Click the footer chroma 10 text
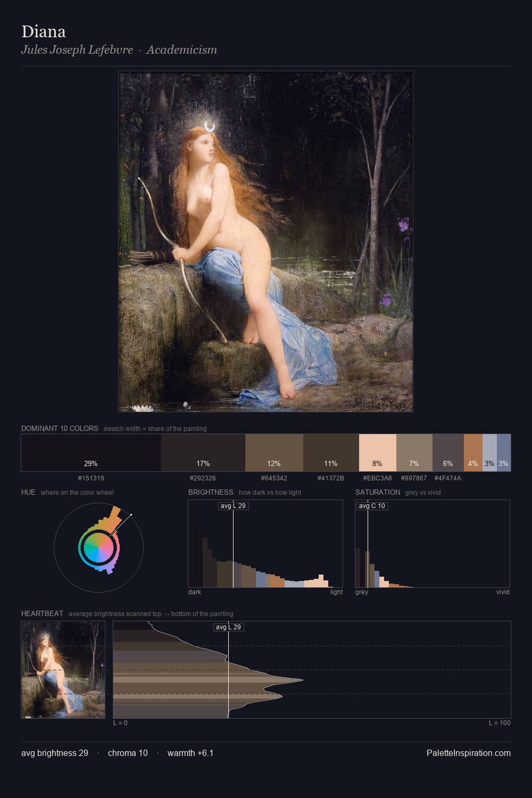This screenshot has width=532, height=798. (x=128, y=753)
